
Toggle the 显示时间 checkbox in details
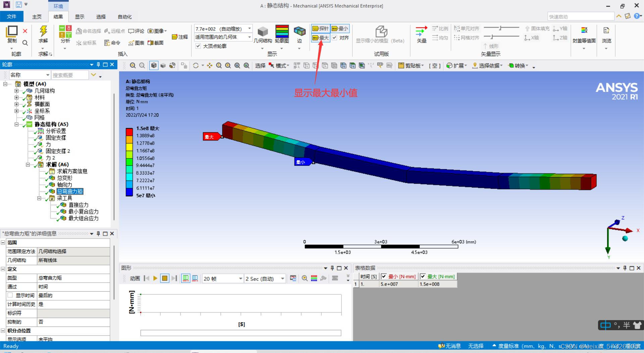point(10,295)
